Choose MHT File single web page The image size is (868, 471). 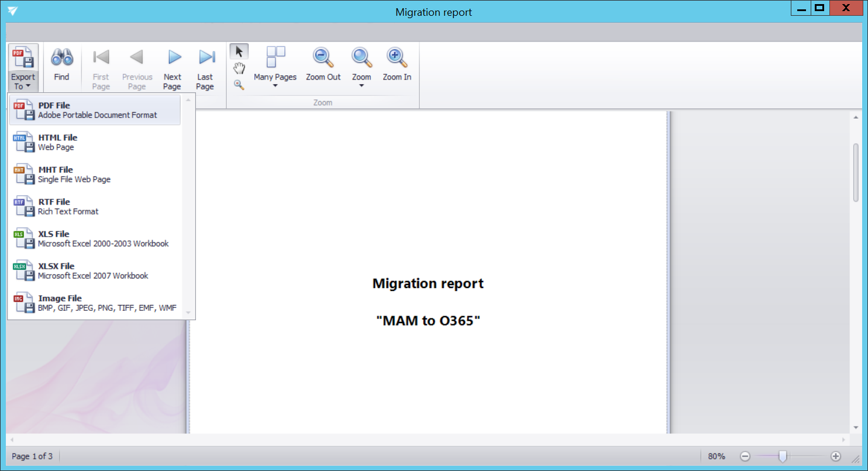[x=95, y=174]
